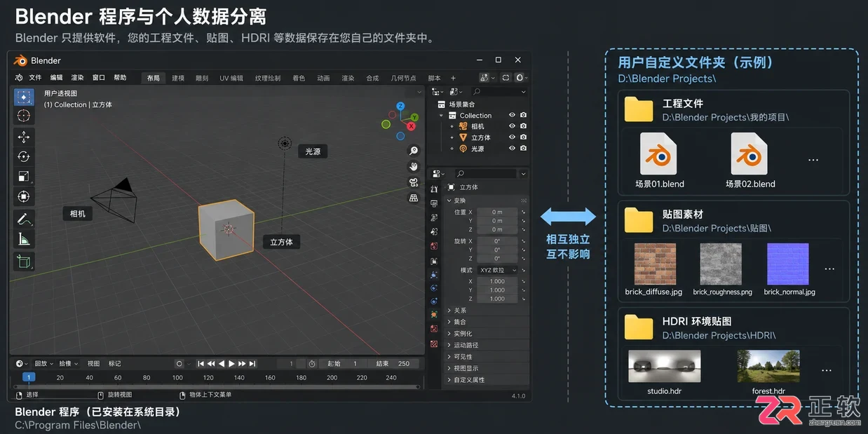This screenshot has width=868, height=434.
Task: Click the blue Z axis gizmo
Action: point(400,106)
